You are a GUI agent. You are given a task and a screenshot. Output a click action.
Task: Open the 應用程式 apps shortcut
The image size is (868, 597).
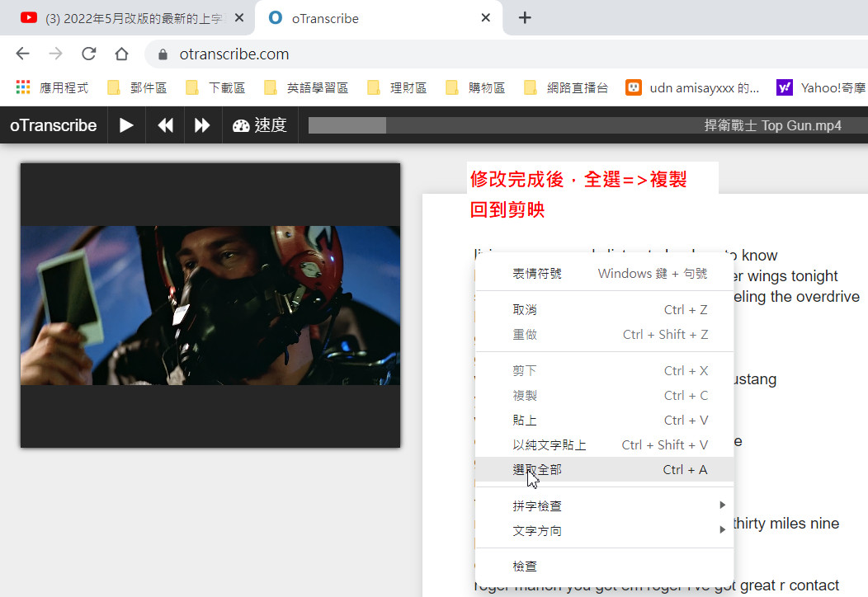click(52, 87)
